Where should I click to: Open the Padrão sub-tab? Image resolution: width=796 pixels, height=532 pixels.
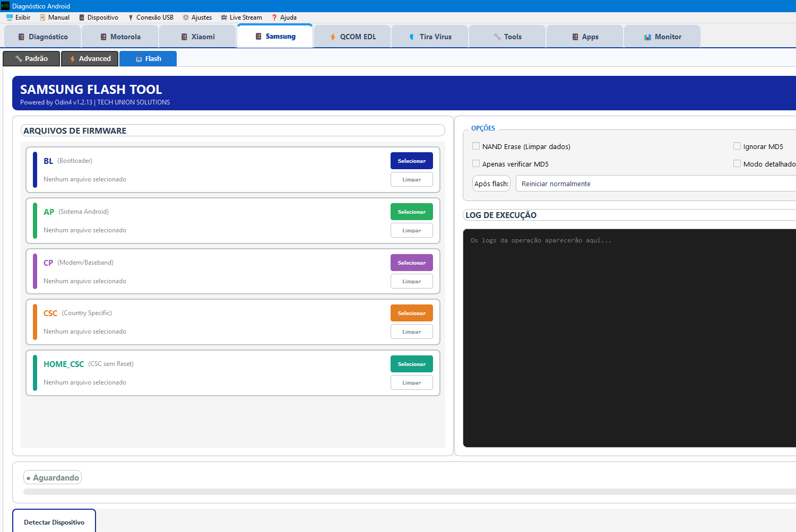click(31, 59)
